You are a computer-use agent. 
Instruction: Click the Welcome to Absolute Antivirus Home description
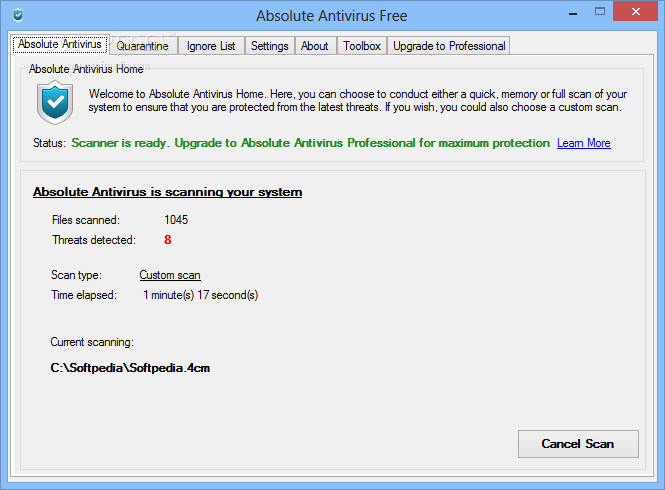click(x=358, y=101)
